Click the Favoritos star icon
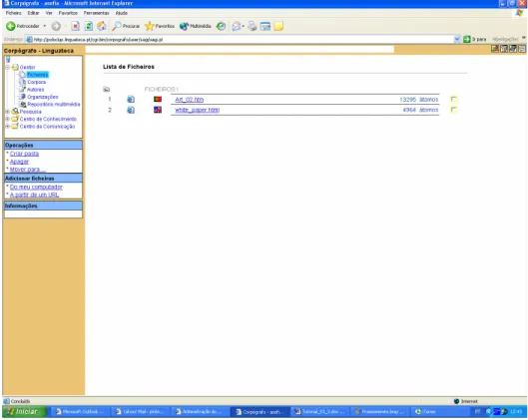This screenshot has height=420, width=528. coord(149,26)
